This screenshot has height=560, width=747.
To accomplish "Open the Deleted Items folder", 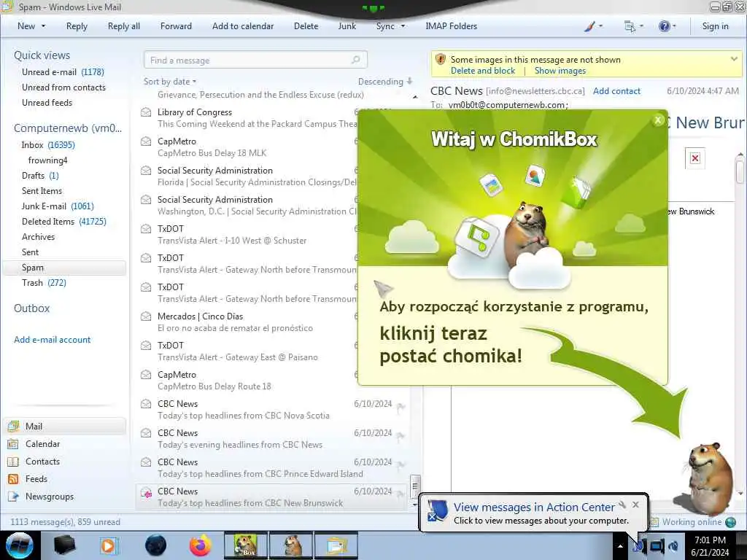I will click(64, 222).
